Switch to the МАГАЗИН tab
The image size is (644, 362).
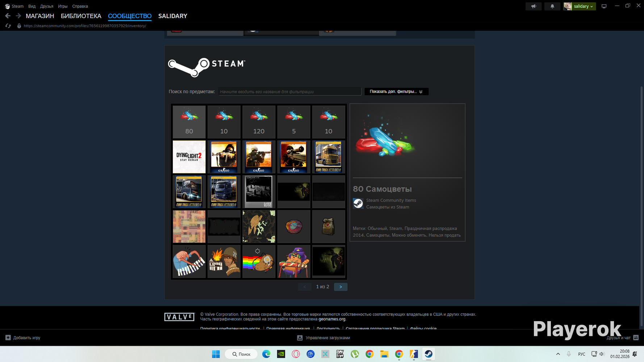click(x=40, y=16)
